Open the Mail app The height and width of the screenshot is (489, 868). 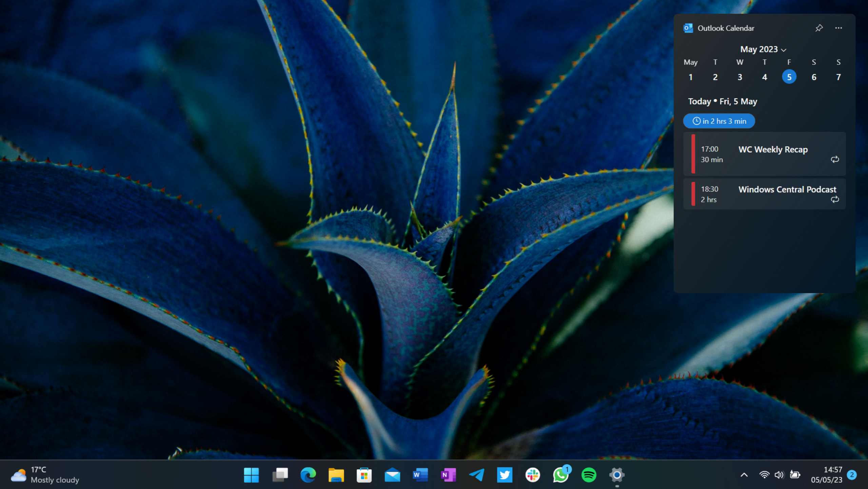(392, 475)
